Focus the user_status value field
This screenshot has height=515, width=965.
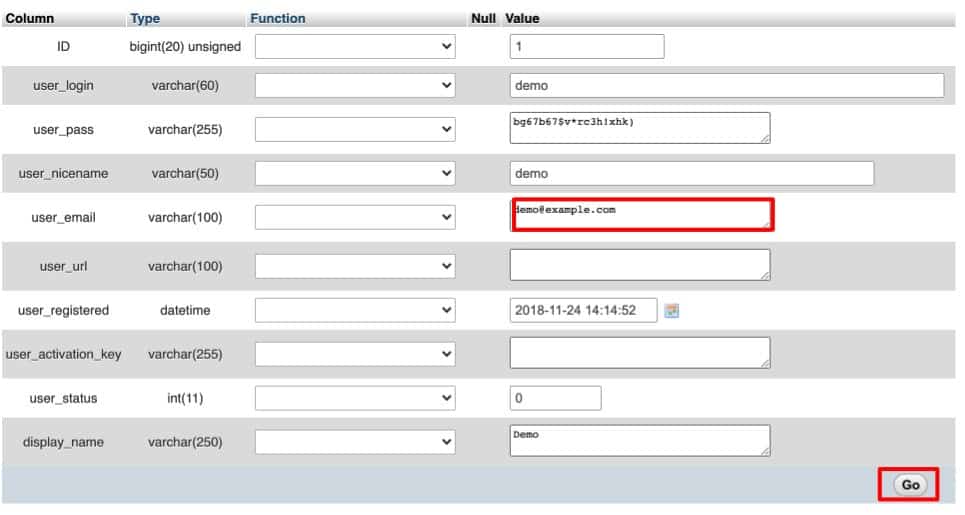[555, 398]
